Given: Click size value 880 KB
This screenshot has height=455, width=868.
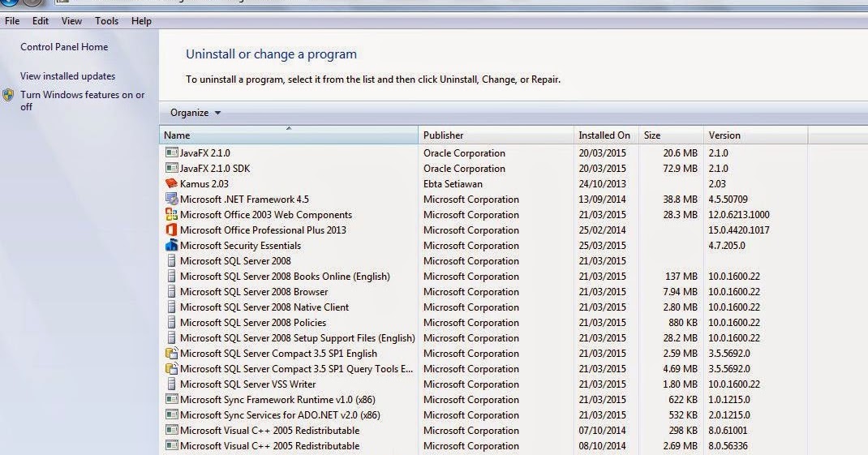Looking at the screenshot, I should [683, 322].
